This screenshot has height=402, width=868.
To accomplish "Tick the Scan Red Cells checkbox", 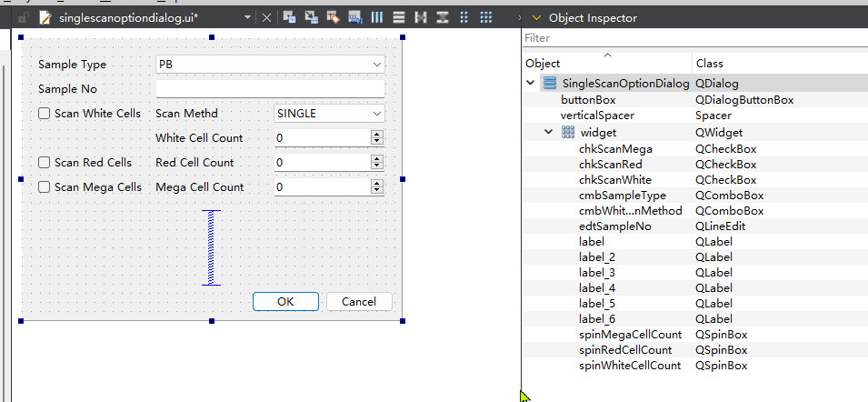I will point(44,162).
